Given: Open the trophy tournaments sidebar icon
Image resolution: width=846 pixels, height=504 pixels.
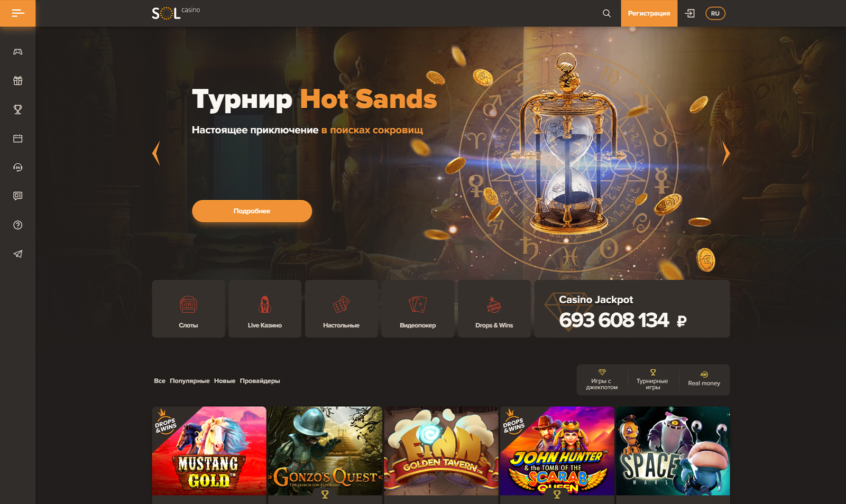Looking at the screenshot, I should 17,109.
